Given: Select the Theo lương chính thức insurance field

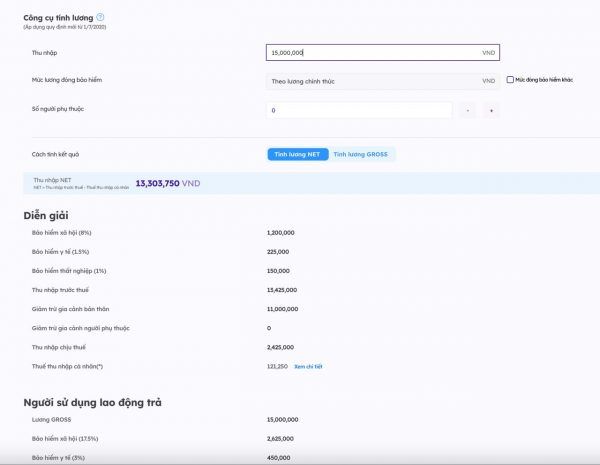Looking at the screenshot, I should (x=383, y=81).
